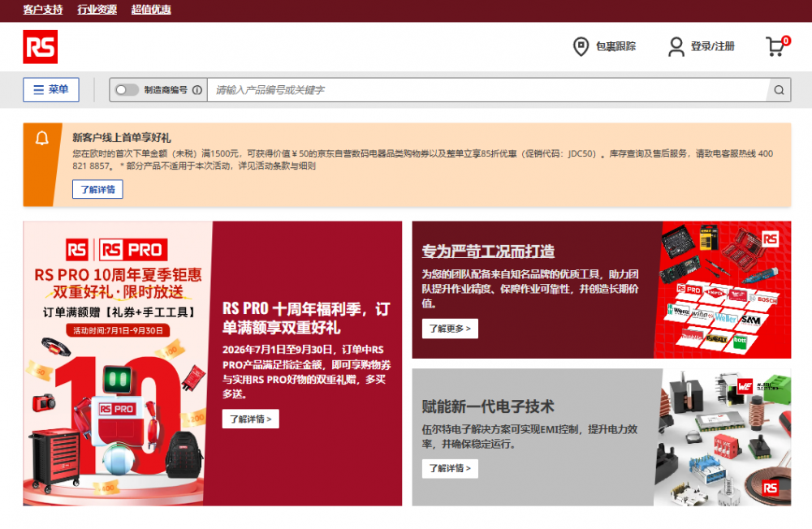
Task: Toggle the 制造商编号 search switch
Action: click(127, 90)
